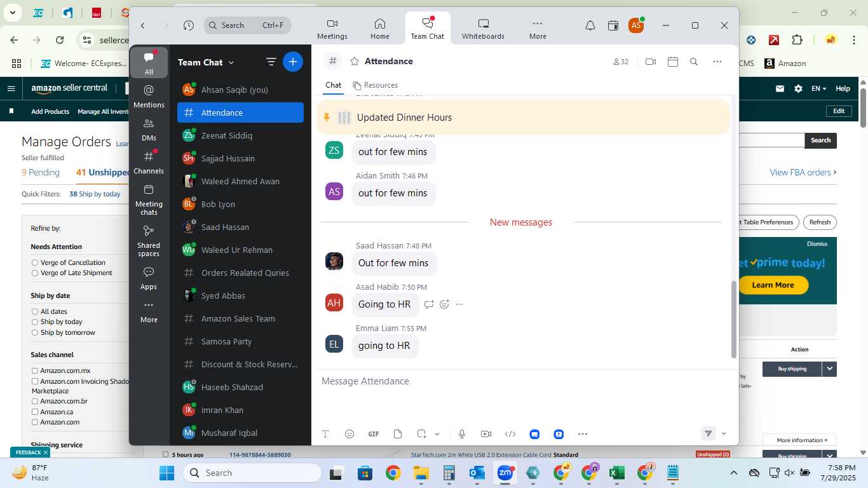Open Zeenat Siddiq chat
This screenshot has height=488, width=868.
click(x=240, y=135)
